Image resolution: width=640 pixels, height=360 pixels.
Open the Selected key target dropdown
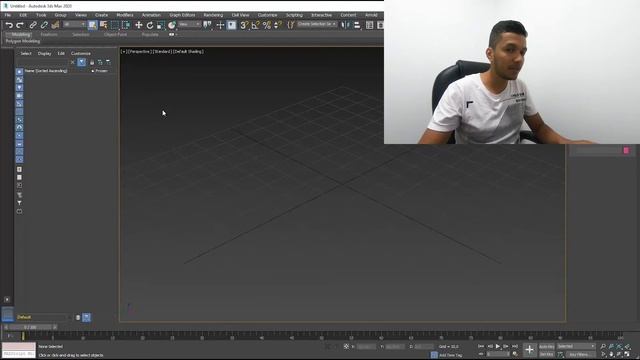(x=576, y=347)
